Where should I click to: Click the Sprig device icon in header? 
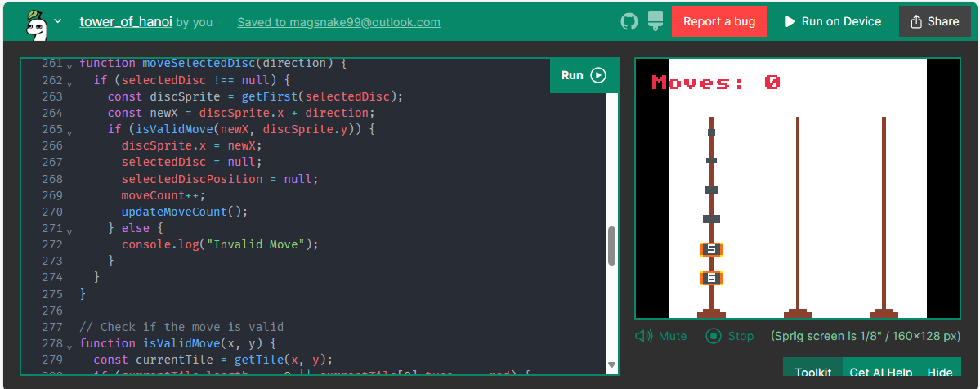[655, 21]
